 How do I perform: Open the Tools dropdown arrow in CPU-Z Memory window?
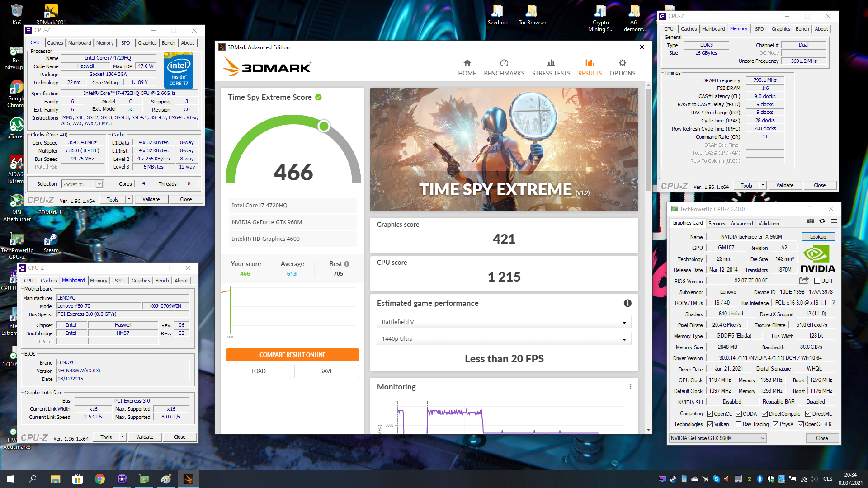coord(763,185)
